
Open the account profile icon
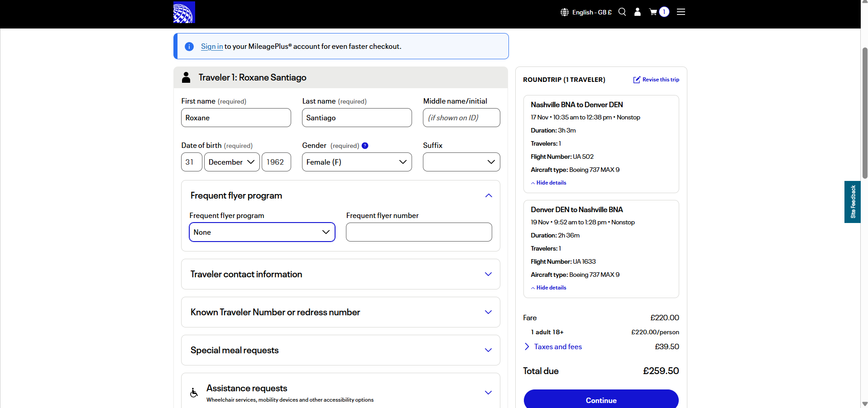tap(637, 12)
